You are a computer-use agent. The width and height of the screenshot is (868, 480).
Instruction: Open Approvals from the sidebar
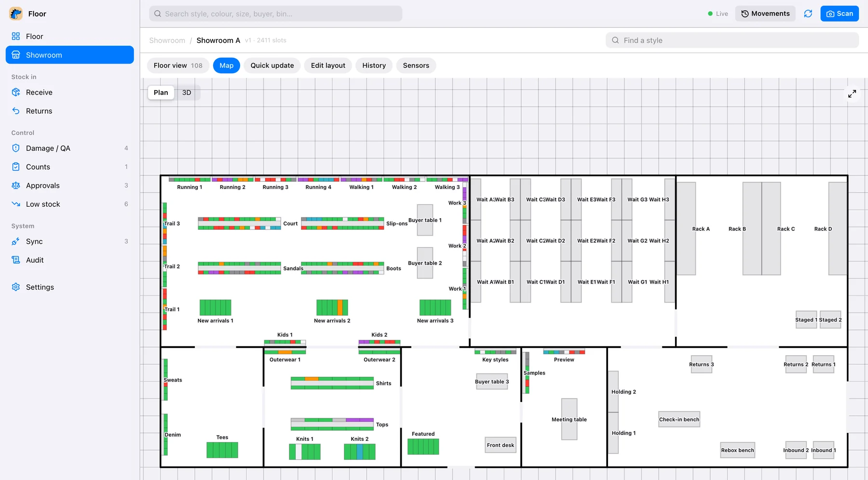point(70,186)
